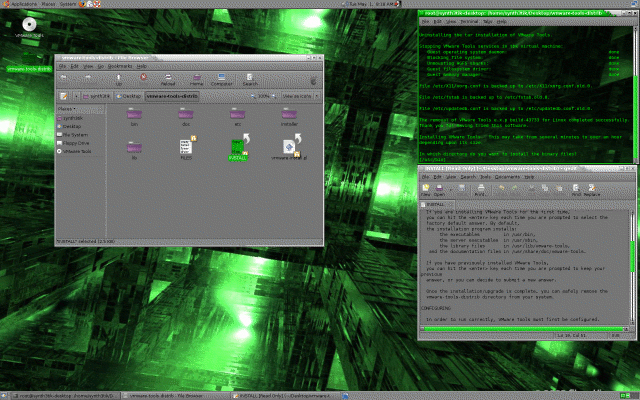Select the etc folder
This screenshot has width=640, height=400.
click(238, 117)
